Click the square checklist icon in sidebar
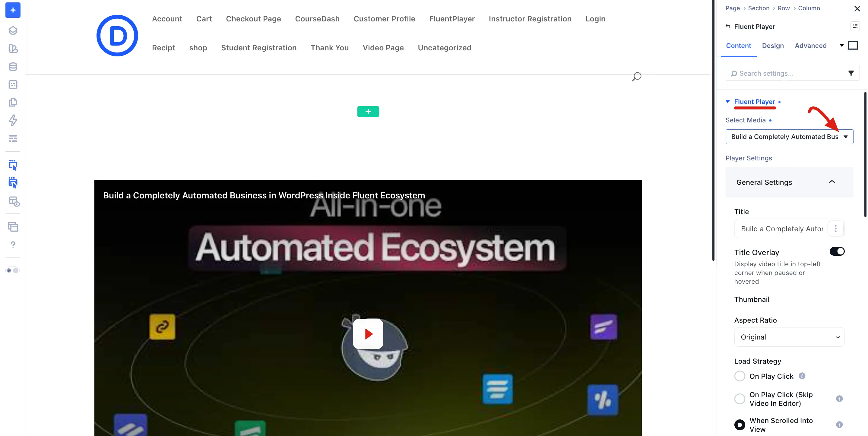Viewport: 868px width, 436px height. coord(13,84)
